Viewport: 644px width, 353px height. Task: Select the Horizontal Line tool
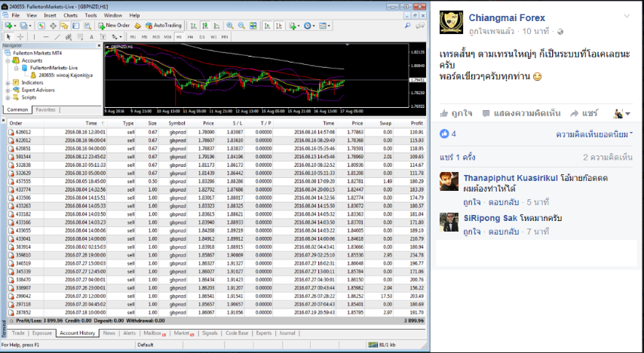45,37
